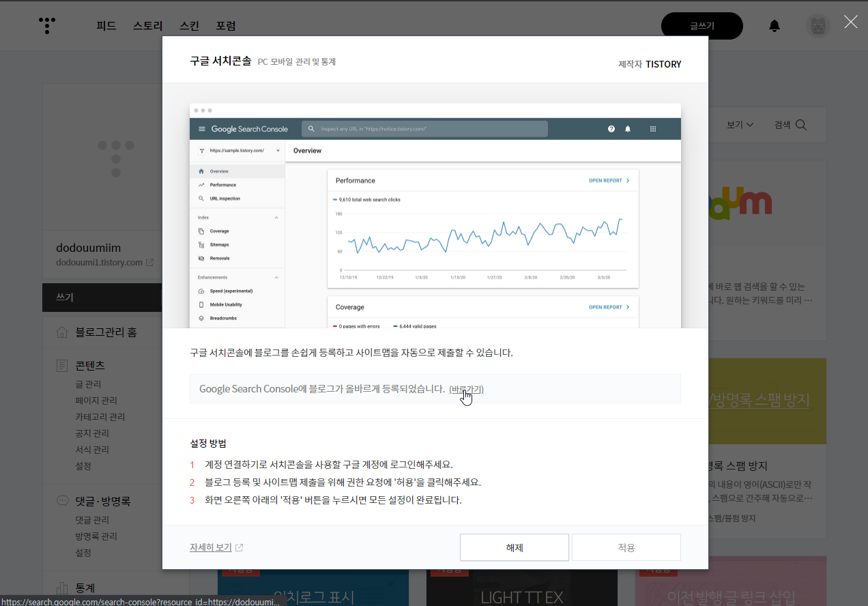Click the 해제 button
The image size is (868, 606).
tap(515, 547)
